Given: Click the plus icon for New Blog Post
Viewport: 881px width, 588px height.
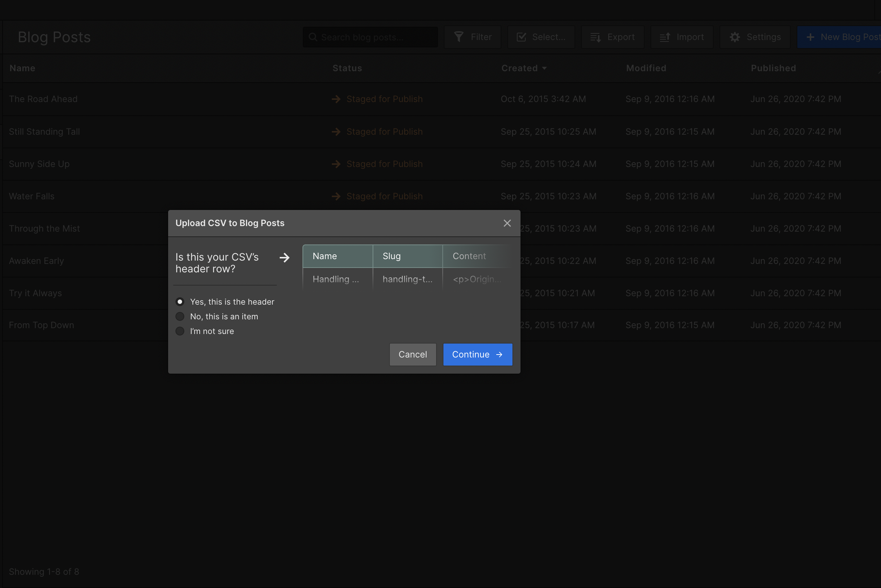Looking at the screenshot, I should pos(810,37).
